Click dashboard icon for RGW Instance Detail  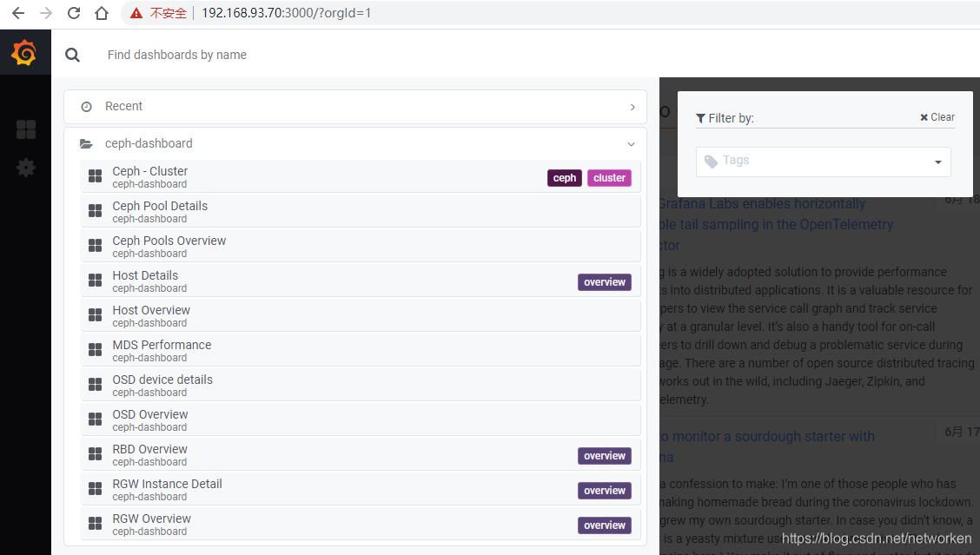click(95, 489)
